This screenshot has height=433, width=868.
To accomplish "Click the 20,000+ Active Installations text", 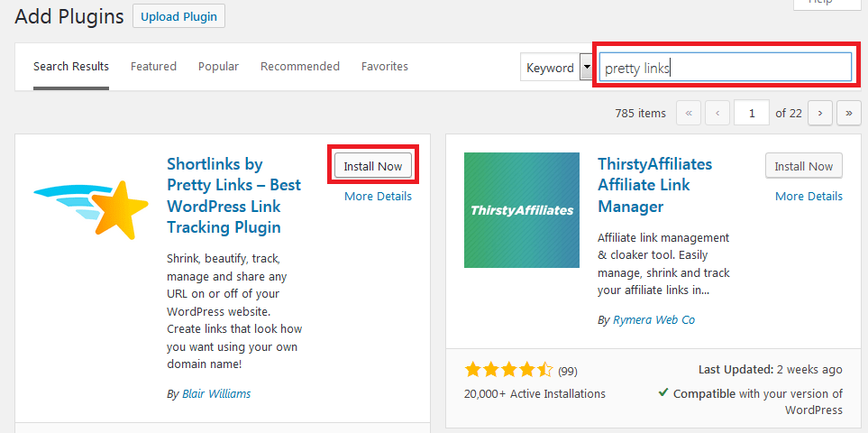I will (x=535, y=394).
